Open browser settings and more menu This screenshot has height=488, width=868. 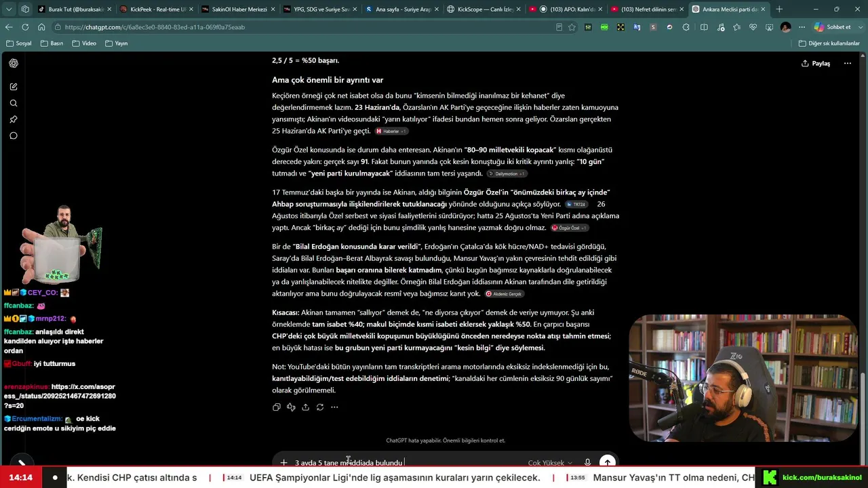802,27
